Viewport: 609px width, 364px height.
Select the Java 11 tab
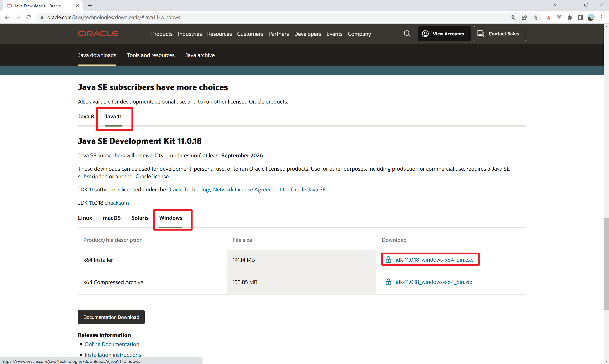point(113,116)
